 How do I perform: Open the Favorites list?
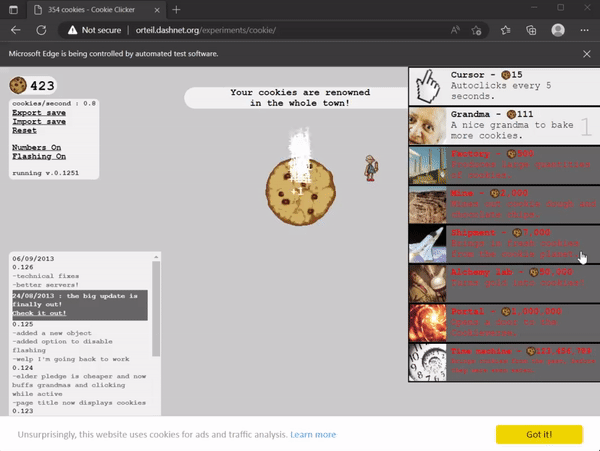(506, 30)
